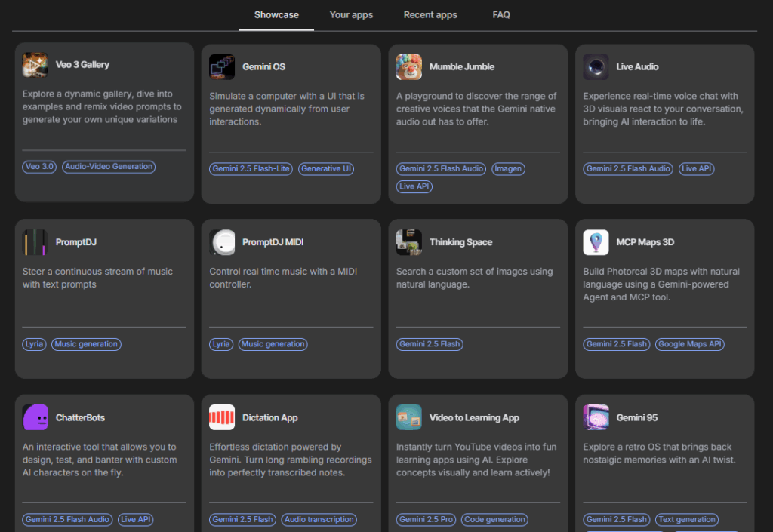Open the Veo 3 Gallery title

(x=82, y=65)
